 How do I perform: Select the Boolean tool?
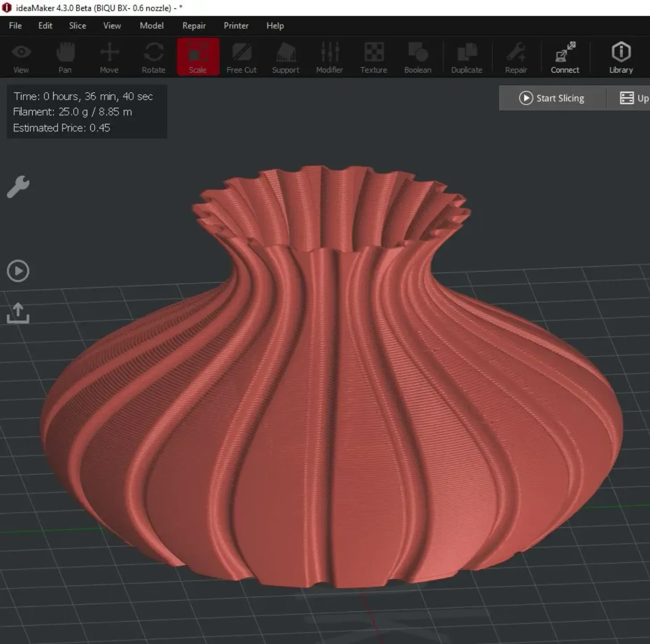coord(418,58)
